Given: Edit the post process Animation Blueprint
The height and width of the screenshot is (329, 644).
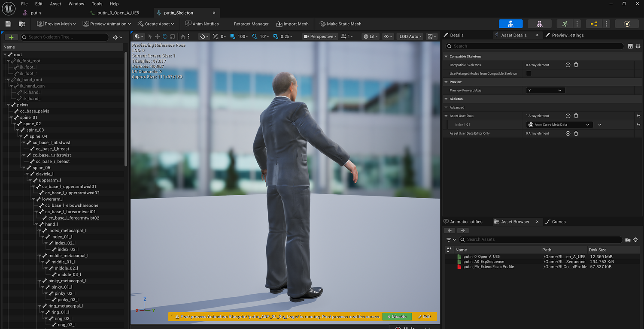Looking at the screenshot, I should click(425, 317).
